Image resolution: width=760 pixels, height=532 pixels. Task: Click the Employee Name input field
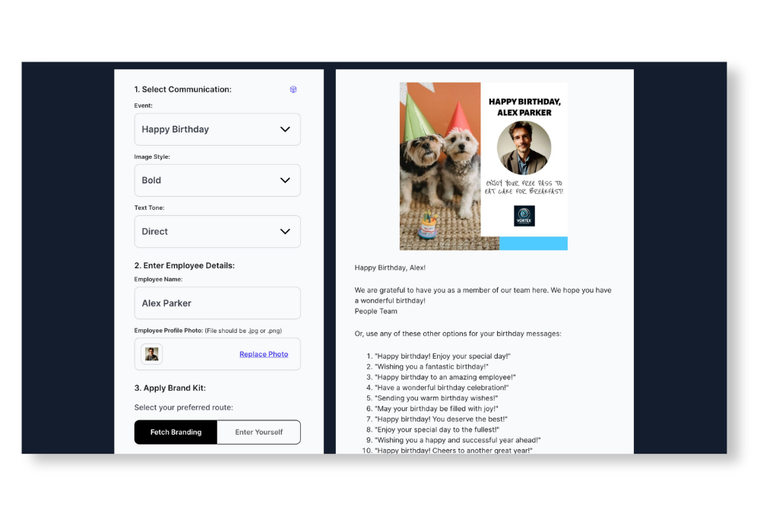217,303
